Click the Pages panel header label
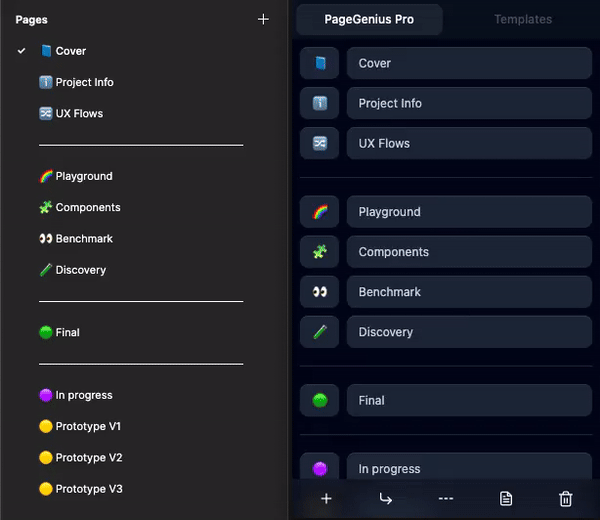The height and width of the screenshot is (520, 600). pyautogui.click(x=31, y=20)
